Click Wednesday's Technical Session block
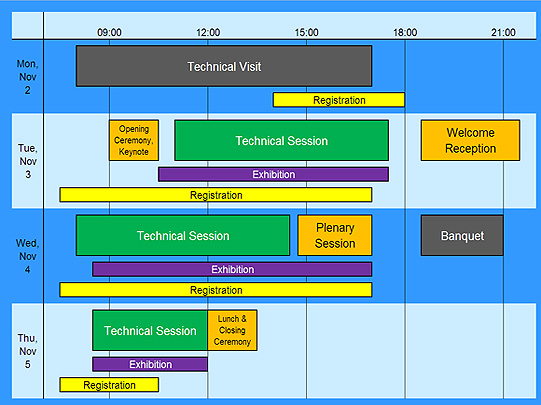The height and width of the screenshot is (405, 541). [x=183, y=235]
